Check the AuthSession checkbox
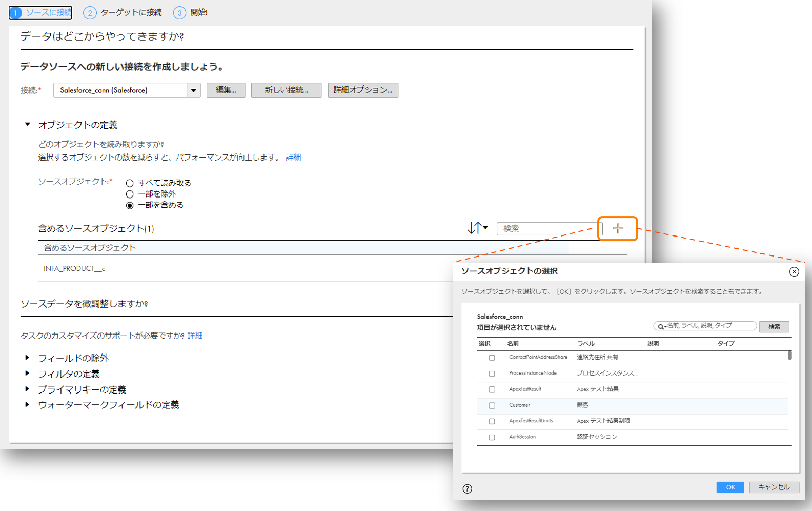812x511 pixels. 492,437
